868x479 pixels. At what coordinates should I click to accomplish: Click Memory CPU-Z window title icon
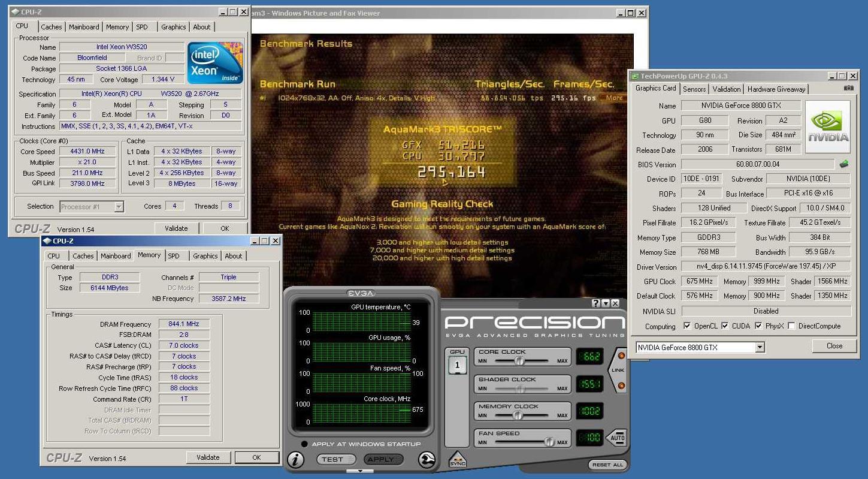47,241
